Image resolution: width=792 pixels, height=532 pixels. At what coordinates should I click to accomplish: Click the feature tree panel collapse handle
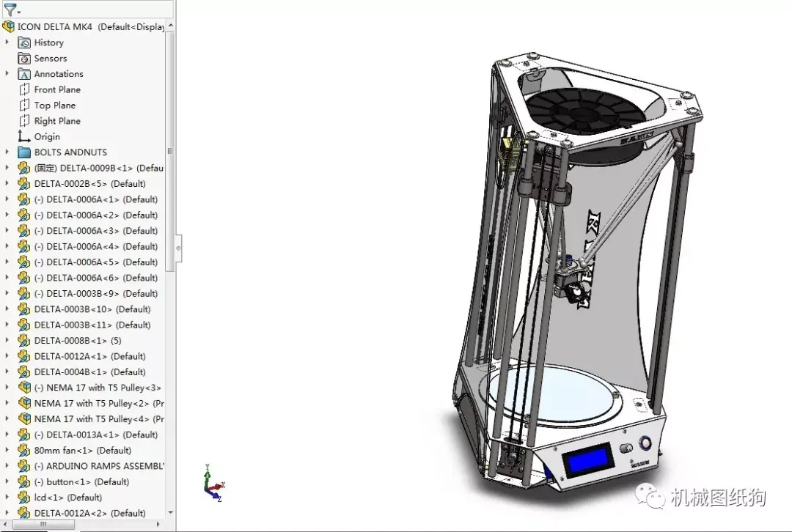pos(178,248)
